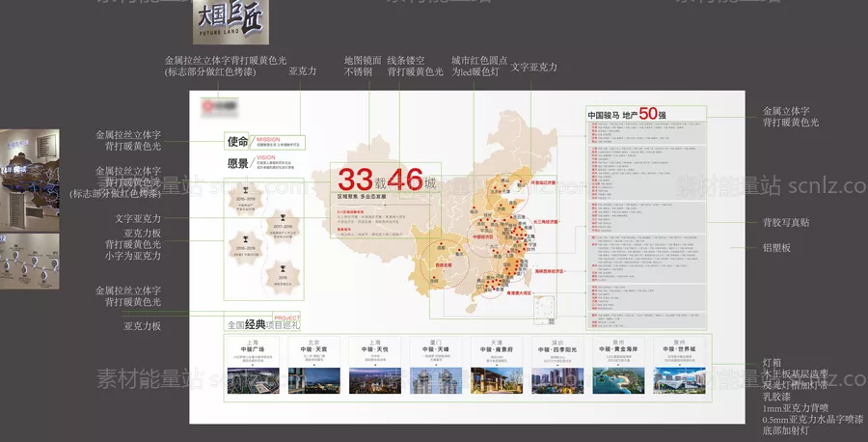The width and height of the screenshot is (868, 442).
Task: Click the 厦门 city name above 中骏·天峰
Action: click(436, 343)
